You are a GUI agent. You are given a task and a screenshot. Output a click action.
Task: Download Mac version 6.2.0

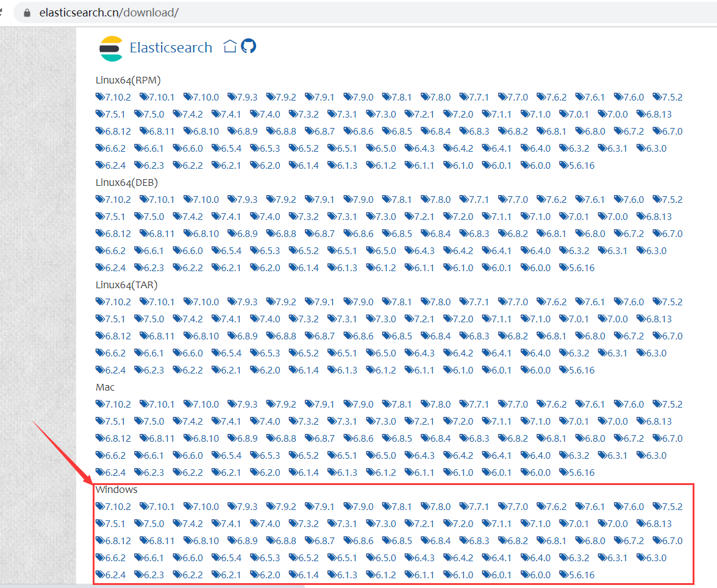click(265, 472)
